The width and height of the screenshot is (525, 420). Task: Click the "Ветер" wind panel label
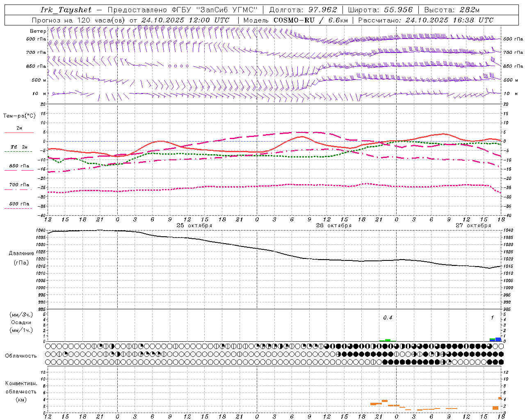click(38, 31)
